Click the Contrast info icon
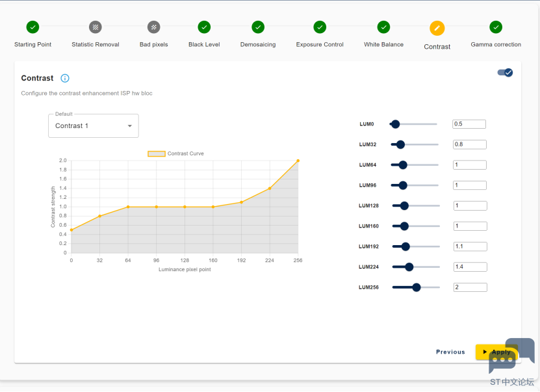This screenshot has height=392, width=540. coord(65,78)
